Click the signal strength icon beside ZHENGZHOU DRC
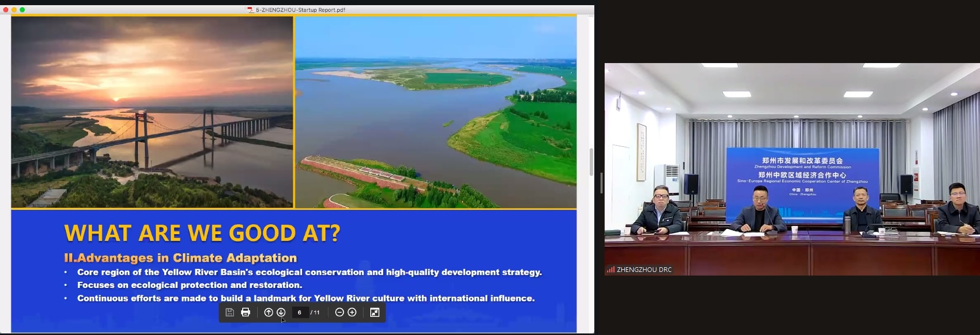980x335 pixels. tap(610, 269)
